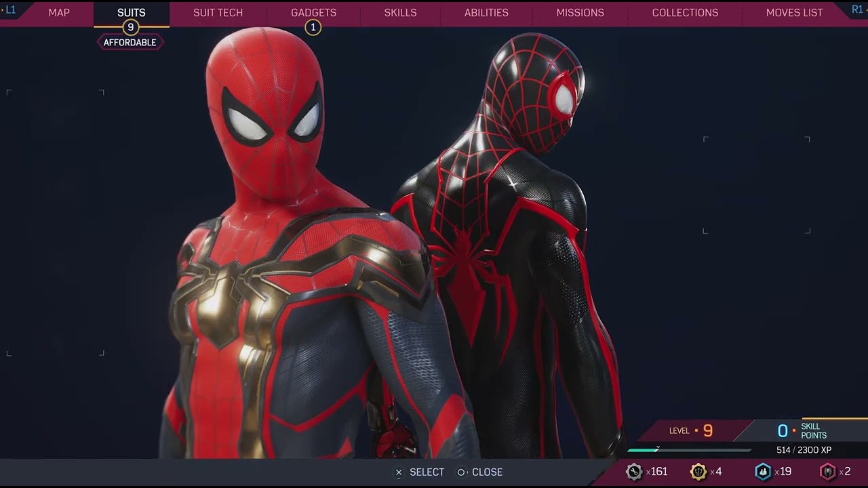Image resolution: width=868 pixels, height=488 pixels.
Task: Click the number 9 badge under SUITS
Action: [x=131, y=27]
